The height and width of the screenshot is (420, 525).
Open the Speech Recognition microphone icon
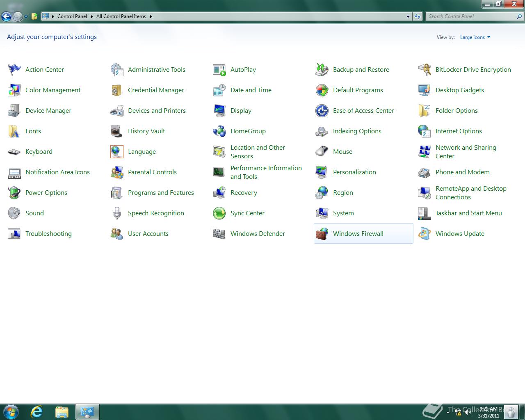[117, 213]
